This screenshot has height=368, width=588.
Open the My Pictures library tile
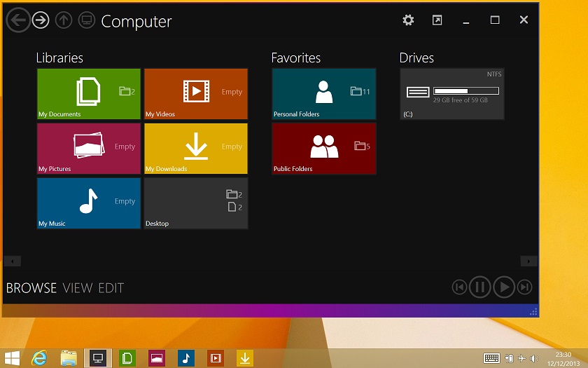pos(88,149)
